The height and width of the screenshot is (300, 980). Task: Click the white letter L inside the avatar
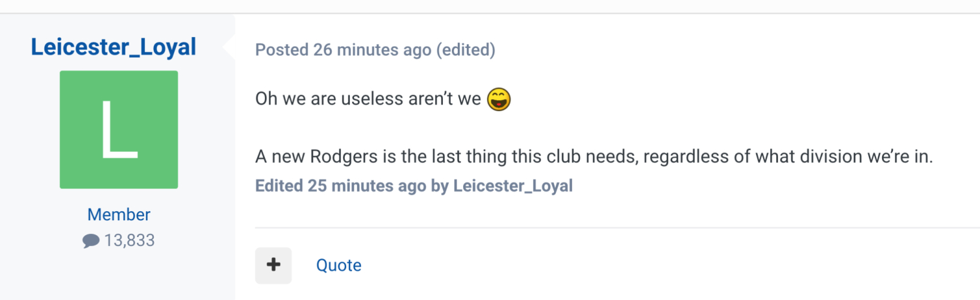pos(119,130)
